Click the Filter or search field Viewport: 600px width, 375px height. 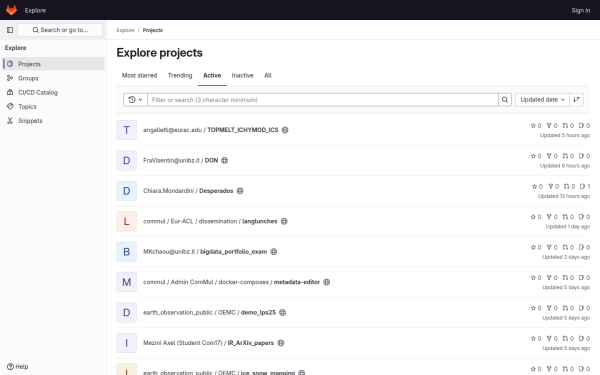(323, 99)
